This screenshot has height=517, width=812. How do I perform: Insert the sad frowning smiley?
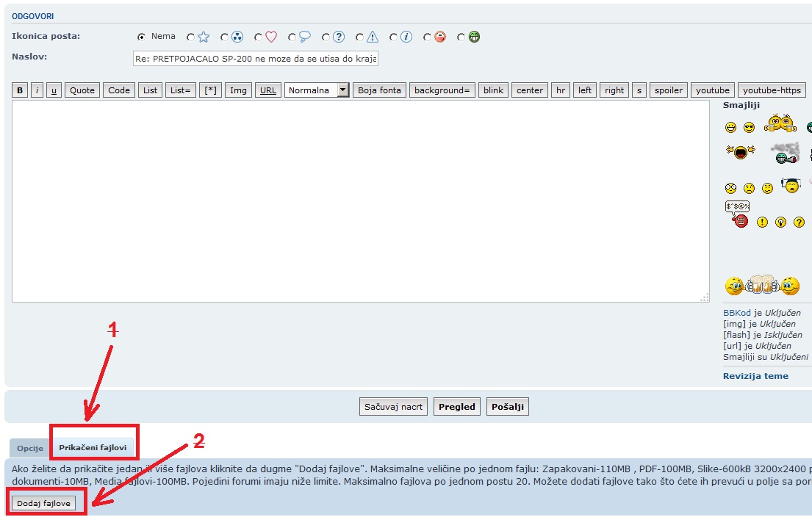(x=749, y=188)
